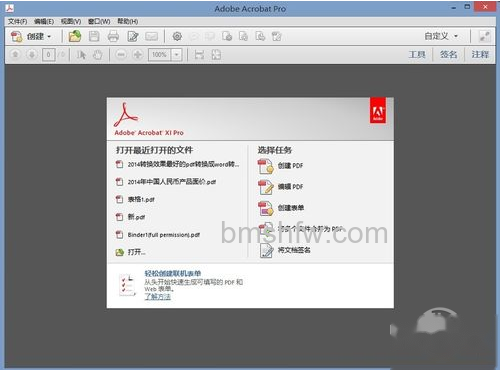Viewport: 500px width, 370px height.
Task: Open the 文件(F) menu
Action: click(x=17, y=21)
